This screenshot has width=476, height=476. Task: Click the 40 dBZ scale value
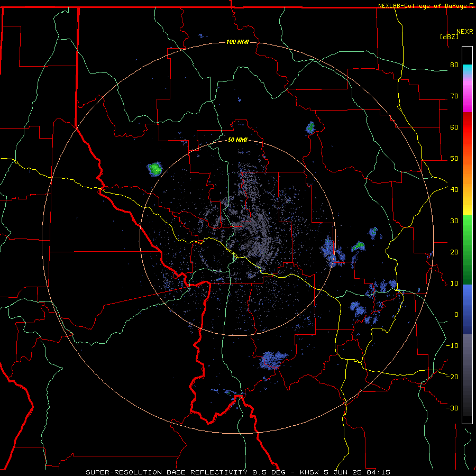pos(454,190)
